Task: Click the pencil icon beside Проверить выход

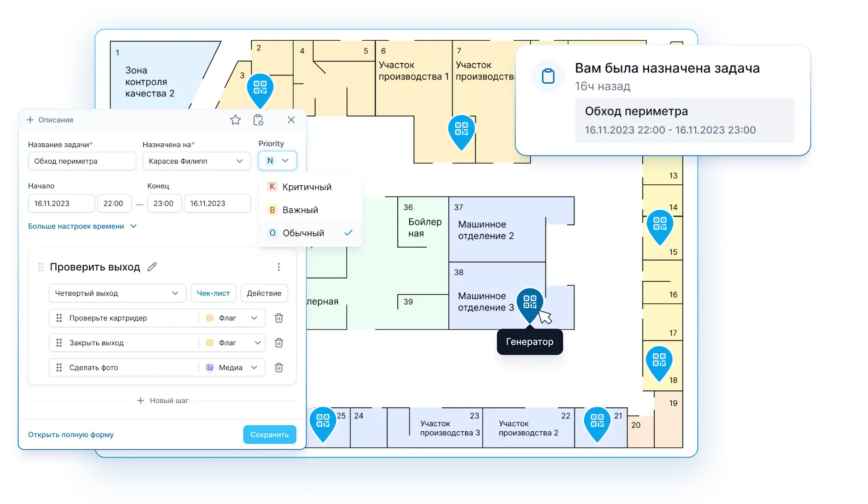Action: 152,267
